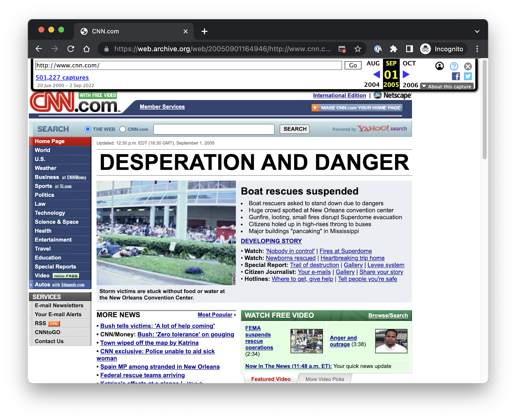
Task: Open the browser home page
Action: pyautogui.click(x=86, y=49)
